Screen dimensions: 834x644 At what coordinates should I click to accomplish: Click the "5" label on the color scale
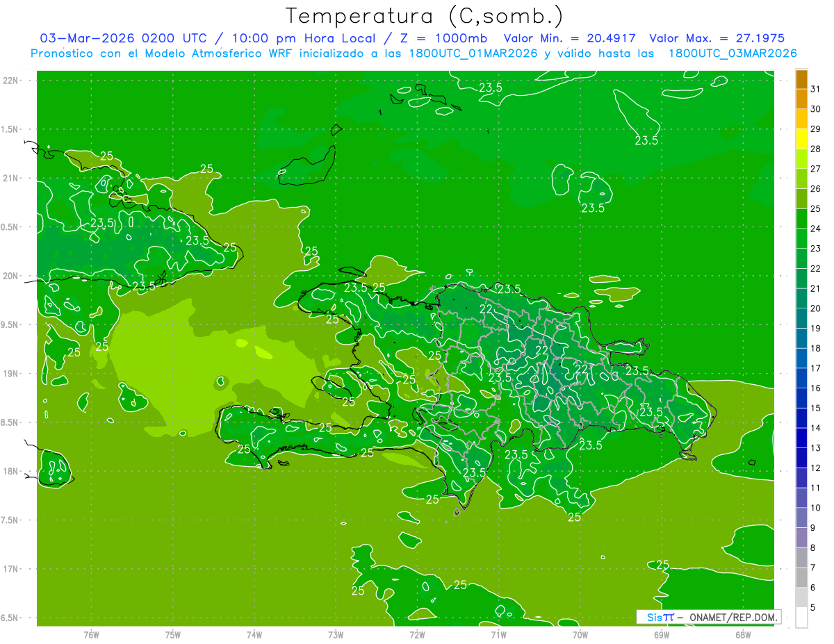pyautogui.click(x=813, y=607)
